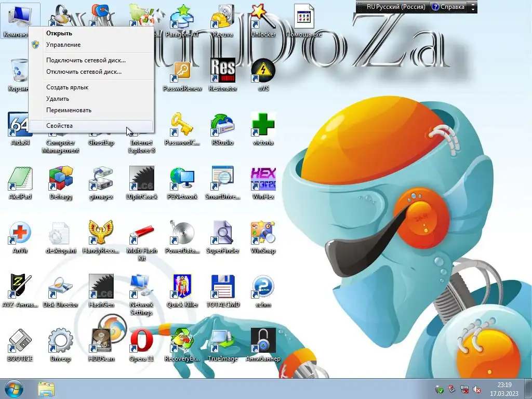The image size is (532, 399).
Task: Launch the Opera 11 browser icon
Action: click(141, 345)
